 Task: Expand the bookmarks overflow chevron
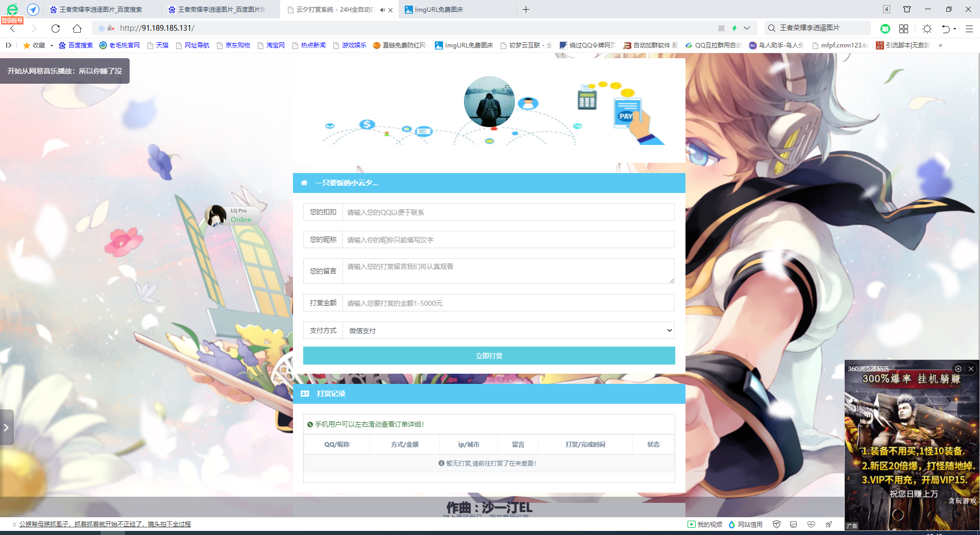pos(940,45)
